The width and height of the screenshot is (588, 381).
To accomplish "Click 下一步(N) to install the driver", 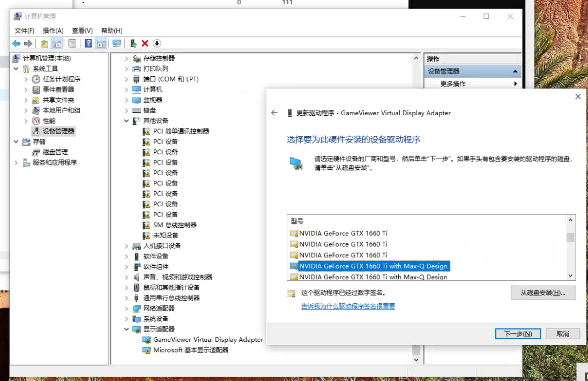I will pos(517,333).
